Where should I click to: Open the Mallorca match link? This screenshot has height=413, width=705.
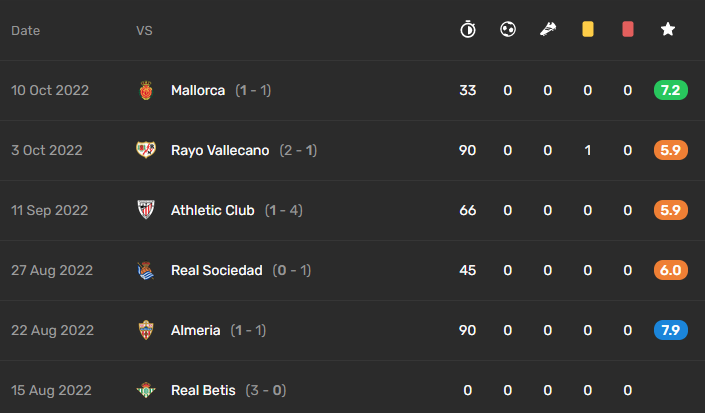point(198,90)
